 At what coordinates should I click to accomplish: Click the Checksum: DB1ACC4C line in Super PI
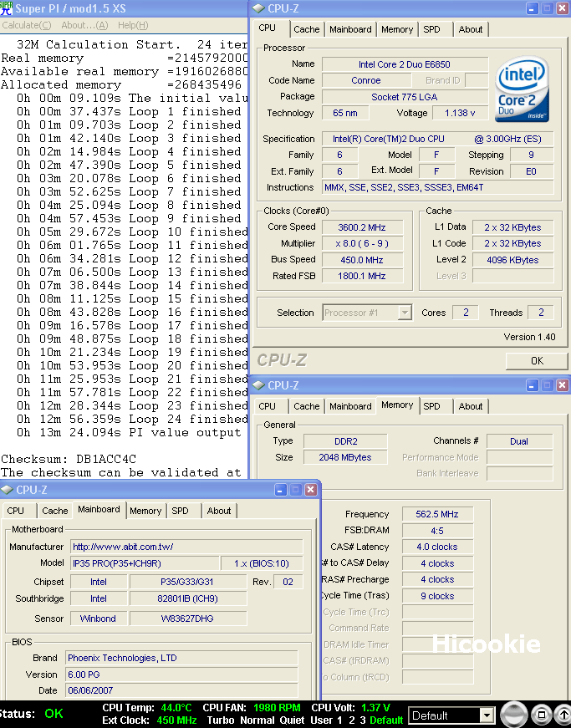point(69,459)
